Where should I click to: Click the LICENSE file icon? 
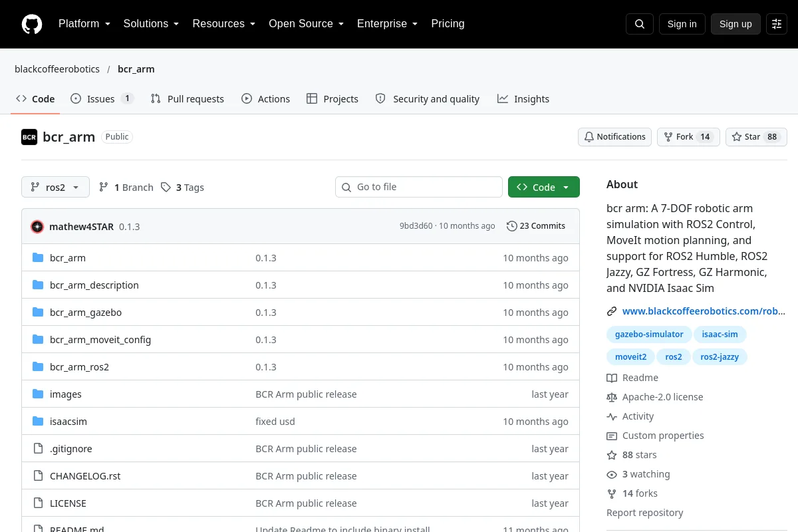pos(38,503)
